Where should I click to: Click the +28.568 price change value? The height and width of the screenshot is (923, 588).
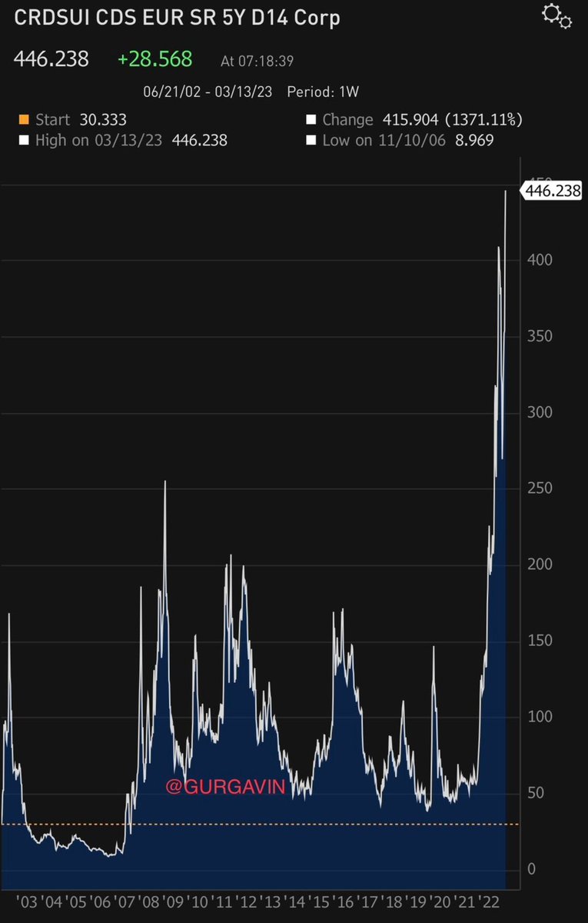154,59
